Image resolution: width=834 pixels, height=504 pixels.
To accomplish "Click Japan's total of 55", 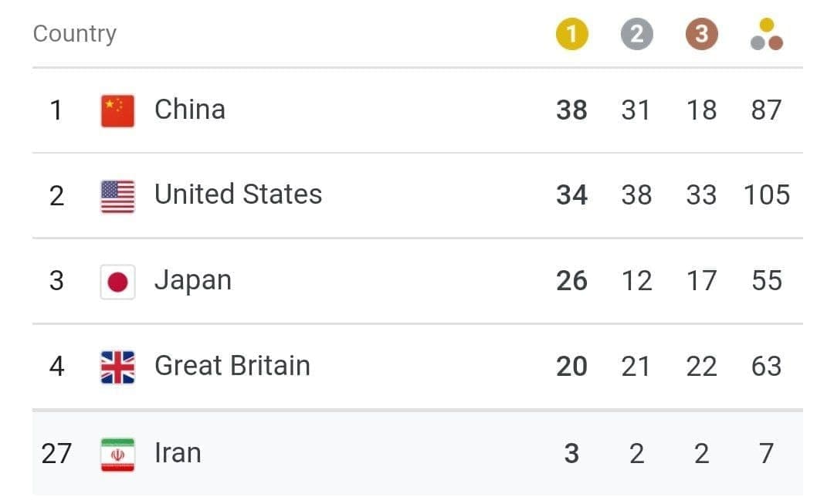I will 767,281.
